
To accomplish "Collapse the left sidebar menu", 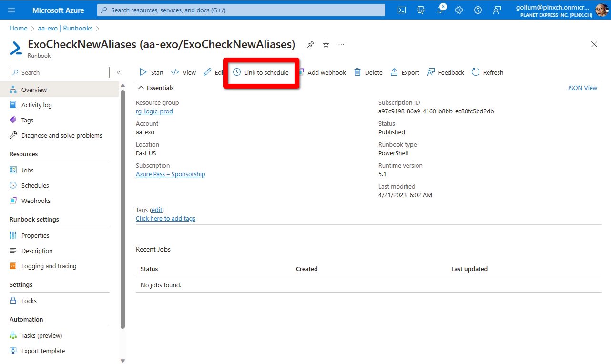I will [x=119, y=72].
